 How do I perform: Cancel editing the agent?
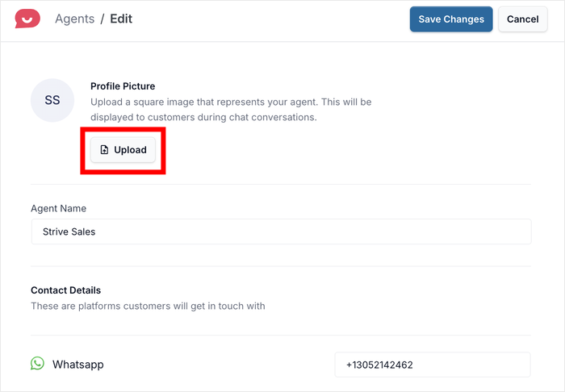tap(522, 19)
